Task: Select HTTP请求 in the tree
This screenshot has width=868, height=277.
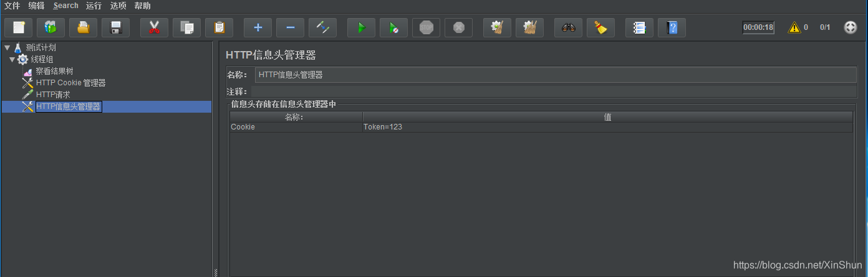Action: pos(53,95)
